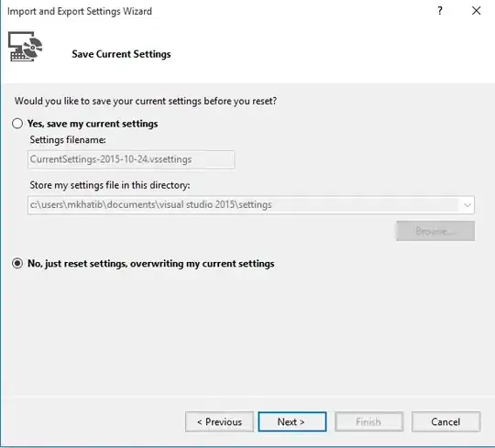495x448 pixels.
Task: Click the "Import and Export Settings Wizard" title
Action: 80,11
